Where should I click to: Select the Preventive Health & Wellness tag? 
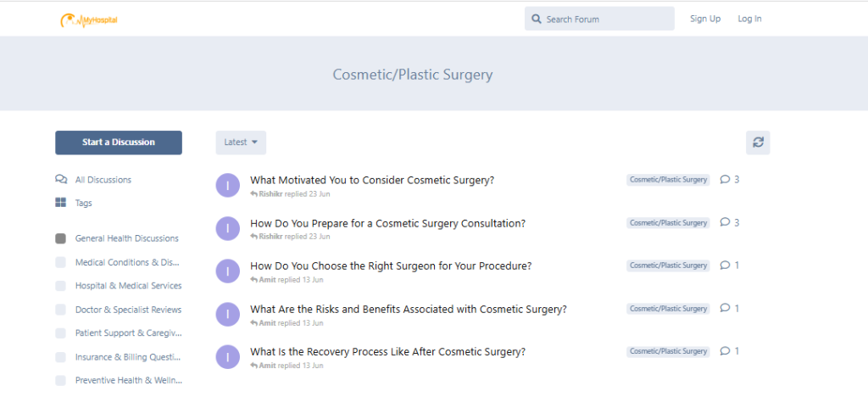click(129, 380)
